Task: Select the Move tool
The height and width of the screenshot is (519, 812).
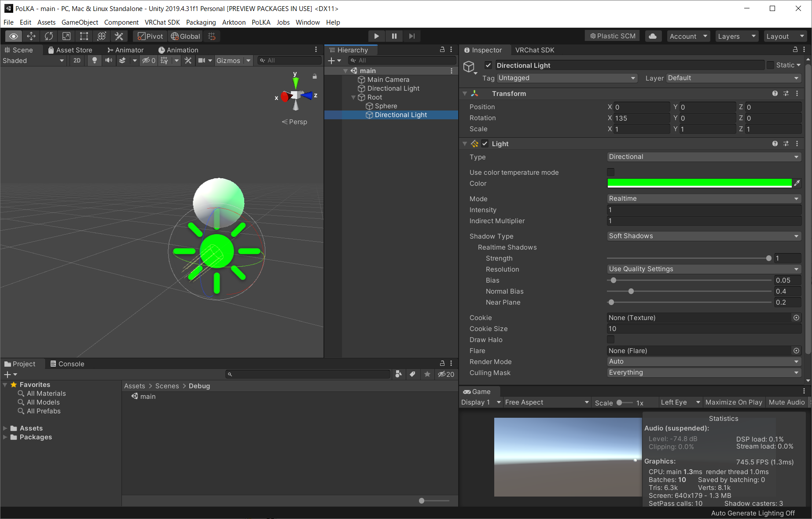Action: coord(31,36)
